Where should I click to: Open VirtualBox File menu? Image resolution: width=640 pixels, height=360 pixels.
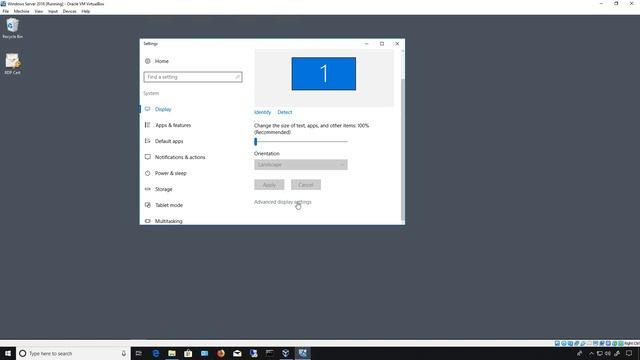point(6,11)
